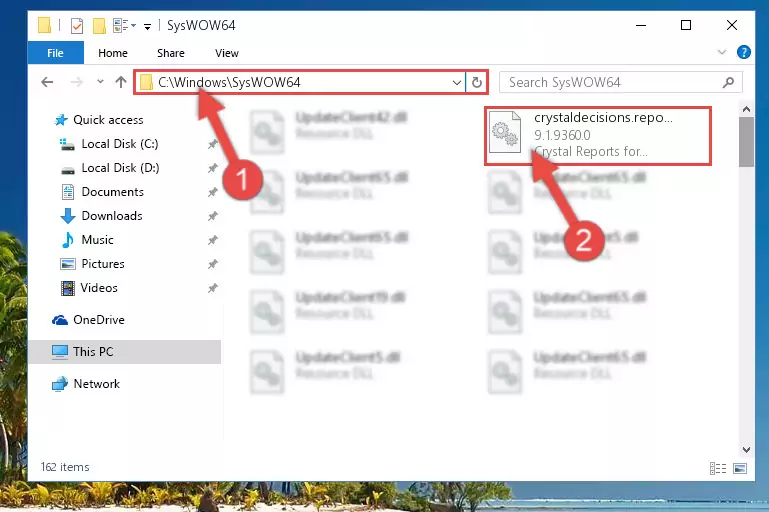
Task: Open Local Disk (D:) in sidebar
Action: [x=120, y=168]
